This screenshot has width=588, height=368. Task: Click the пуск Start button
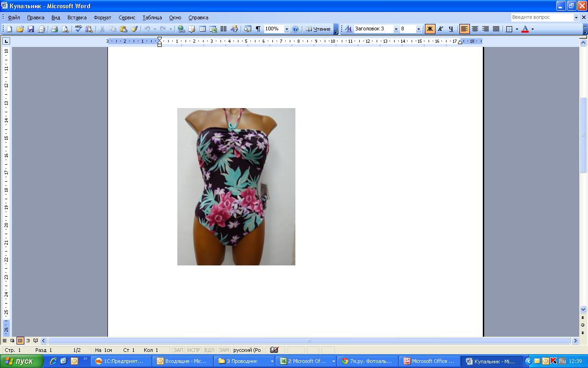[x=22, y=361]
